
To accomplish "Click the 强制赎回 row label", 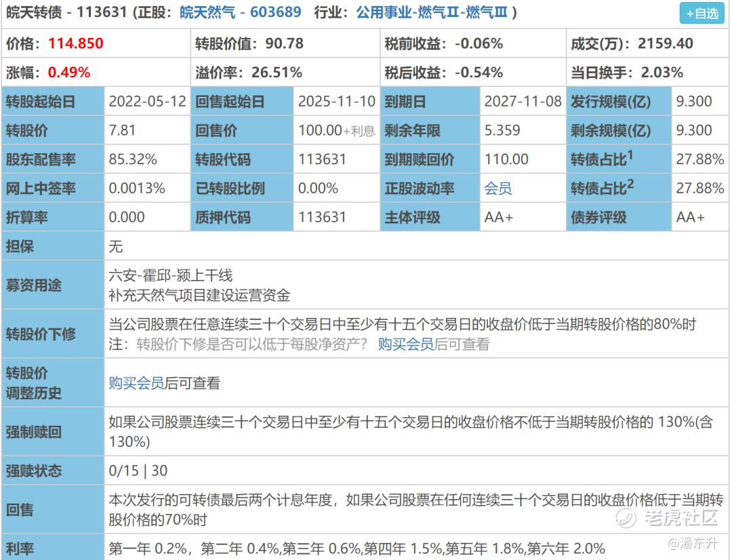I will click(53, 432).
